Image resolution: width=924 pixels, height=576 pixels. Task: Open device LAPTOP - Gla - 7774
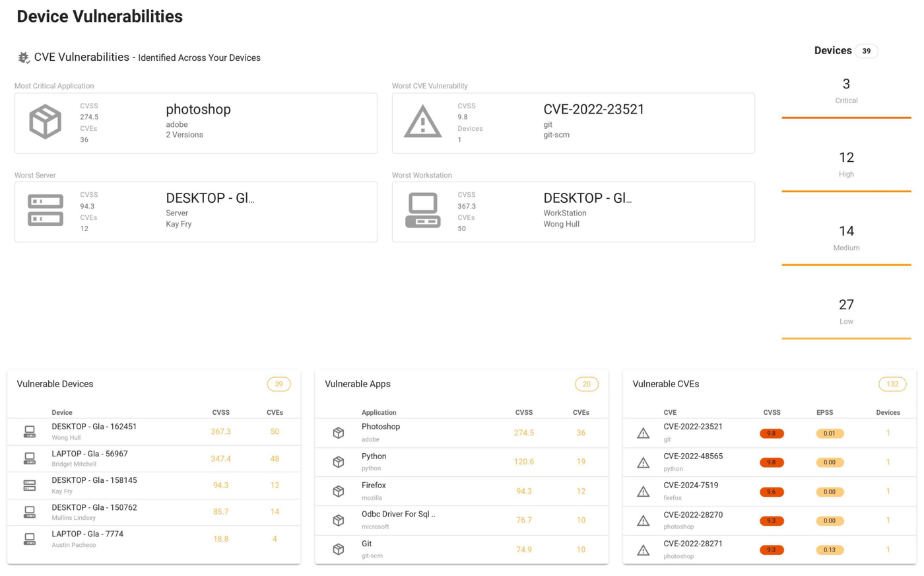pyautogui.click(x=154, y=539)
